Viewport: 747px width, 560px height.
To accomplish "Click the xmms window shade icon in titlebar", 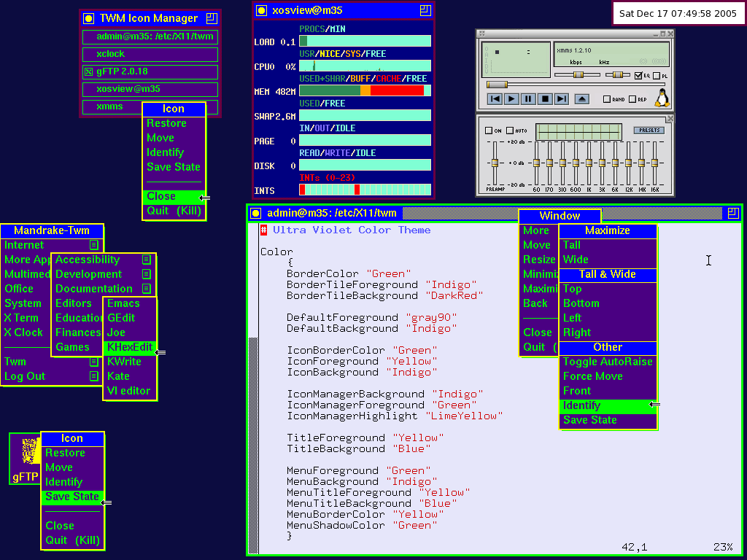I will tap(664, 34).
